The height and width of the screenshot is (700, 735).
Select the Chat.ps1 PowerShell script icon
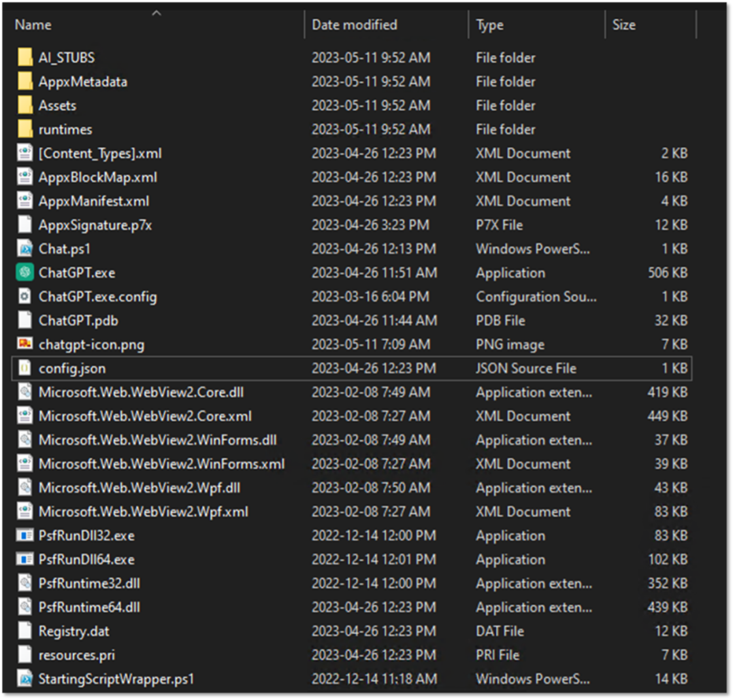(x=25, y=248)
